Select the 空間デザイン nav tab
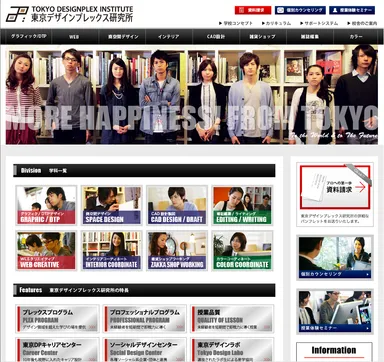Image resolution: width=384 pixels, height=362 pixels. pyautogui.click(x=122, y=37)
